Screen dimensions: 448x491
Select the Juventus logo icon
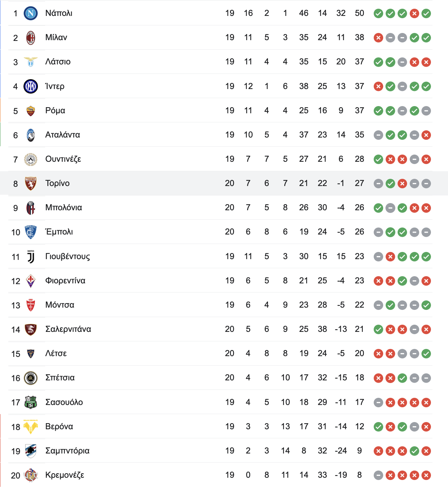click(31, 256)
